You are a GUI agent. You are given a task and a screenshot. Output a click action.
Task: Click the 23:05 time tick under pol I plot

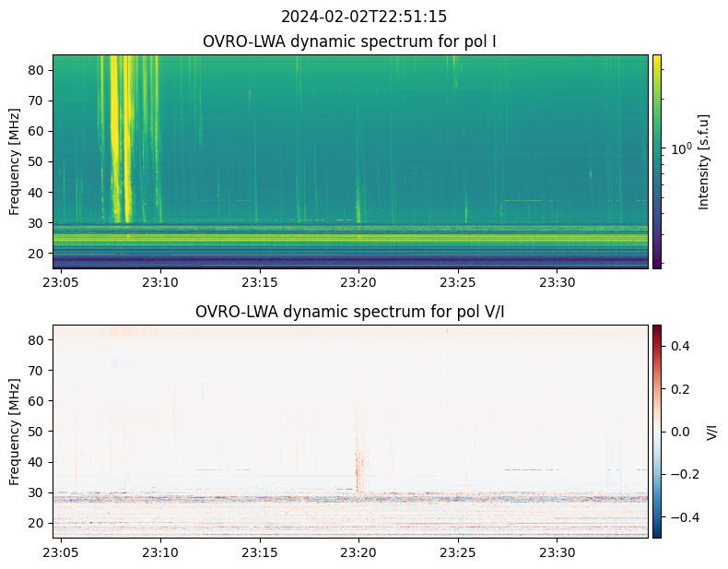61,281
